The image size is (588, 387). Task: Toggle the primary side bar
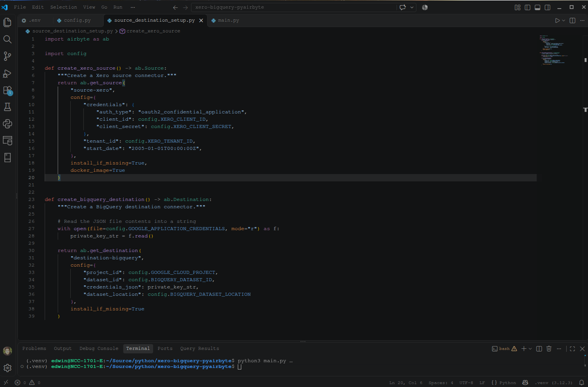(x=527, y=7)
